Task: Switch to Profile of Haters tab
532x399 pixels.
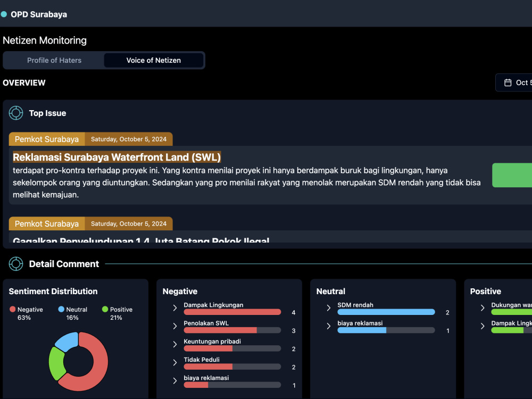Action: coord(54,61)
